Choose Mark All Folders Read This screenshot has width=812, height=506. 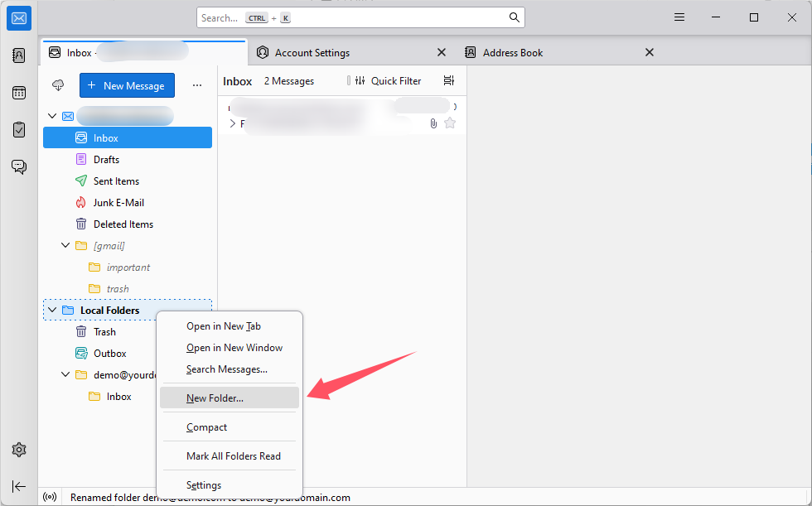click(x=233, y=456)
